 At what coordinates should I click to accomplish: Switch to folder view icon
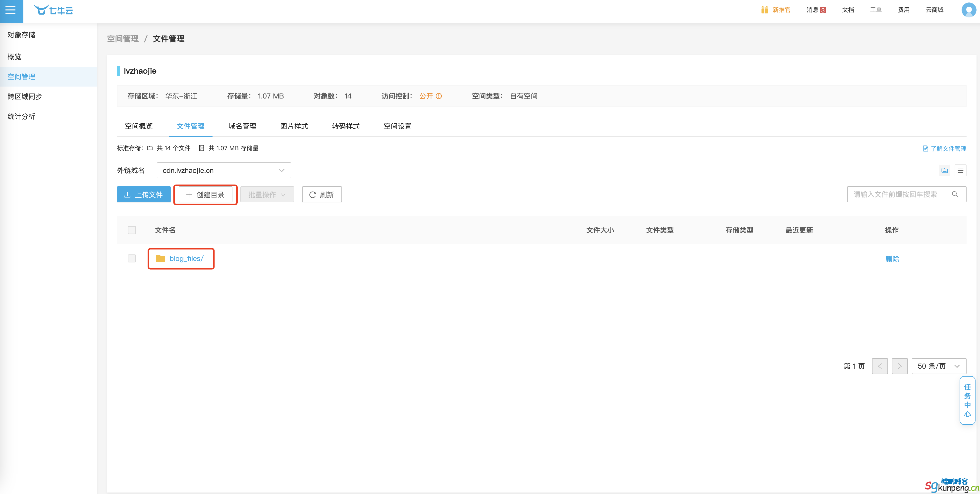tap(944, 170)
